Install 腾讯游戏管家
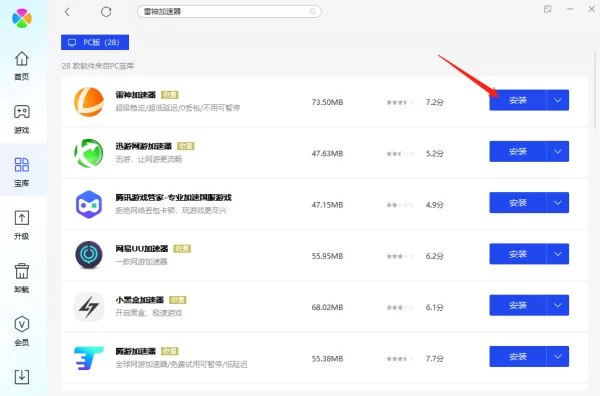 [x=518, y=203]
